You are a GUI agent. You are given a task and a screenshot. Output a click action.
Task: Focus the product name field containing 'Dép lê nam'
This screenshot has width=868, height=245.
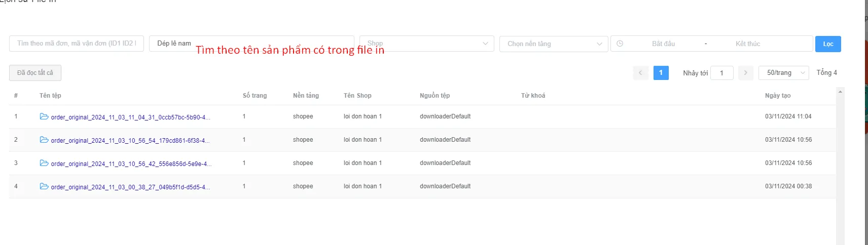click(x=251, y=44)
